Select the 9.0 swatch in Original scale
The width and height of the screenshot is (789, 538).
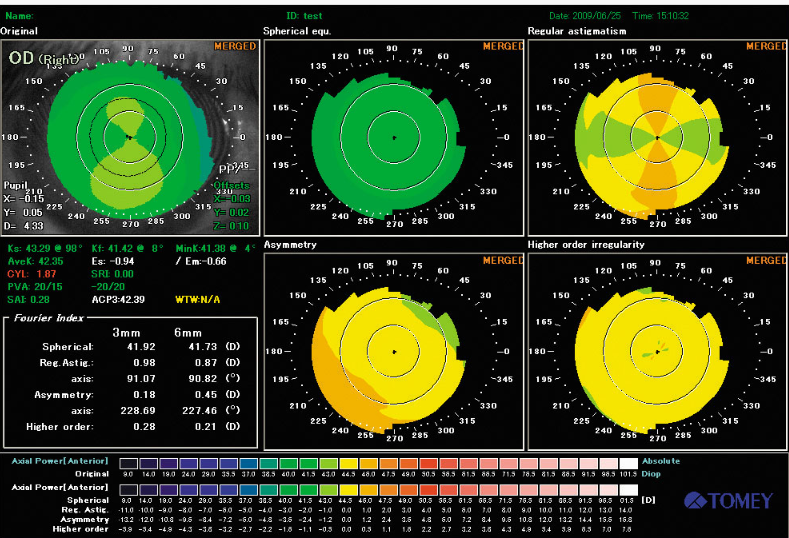pyautogui.click(x=128, y=464)
